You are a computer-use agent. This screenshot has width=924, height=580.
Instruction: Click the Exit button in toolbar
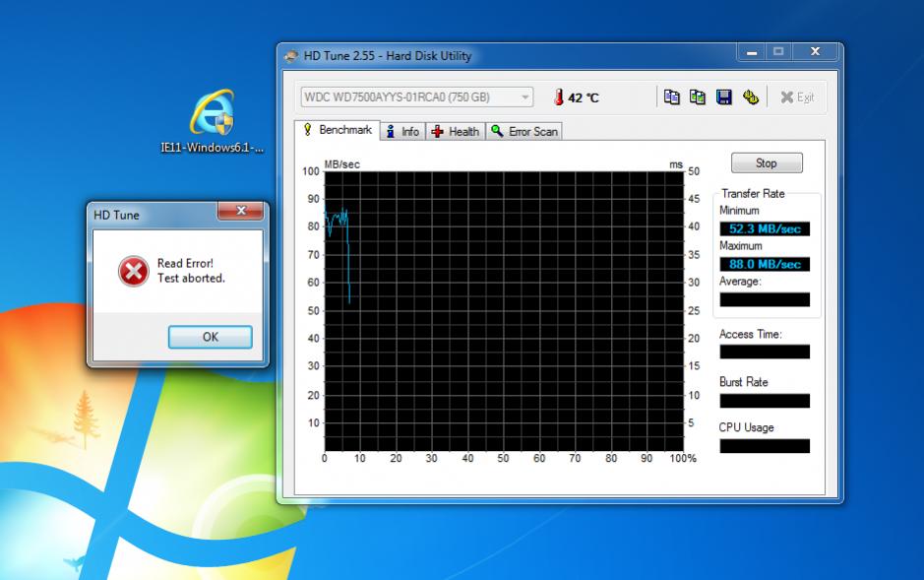[x=797, y=97]
